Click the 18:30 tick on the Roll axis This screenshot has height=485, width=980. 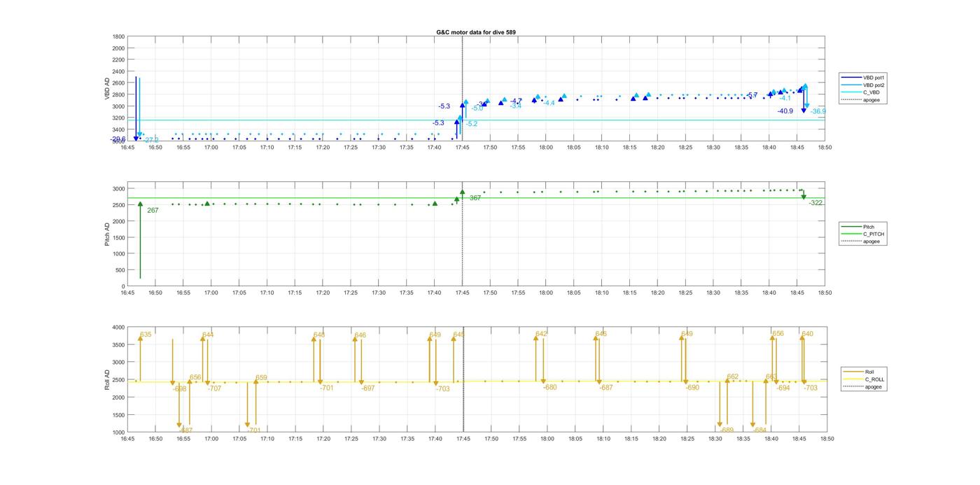pyautogui.click(x=715, y=439)
